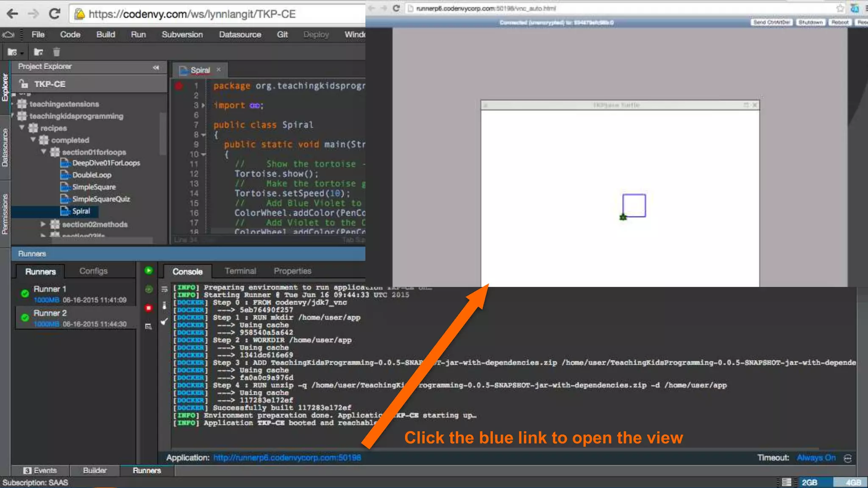
Task: Switch to the Properties tab
Action: click(x=292, y=271)
